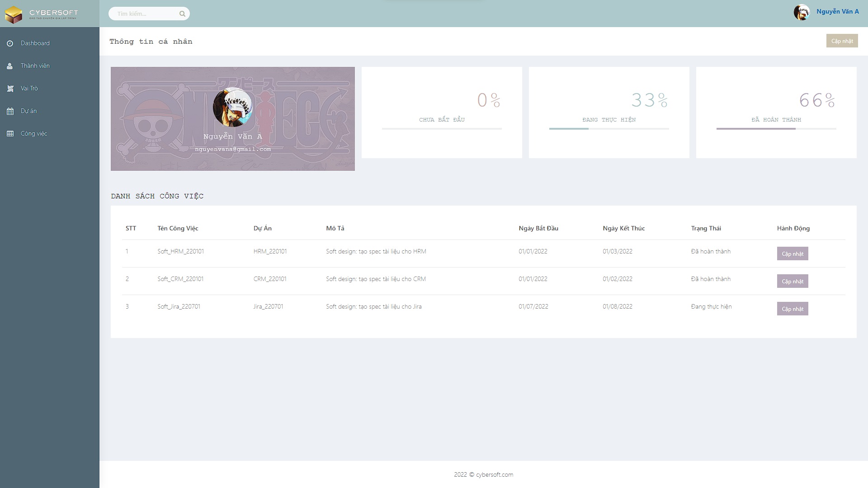Go to the Công việc menu item

tap(34, 134)
